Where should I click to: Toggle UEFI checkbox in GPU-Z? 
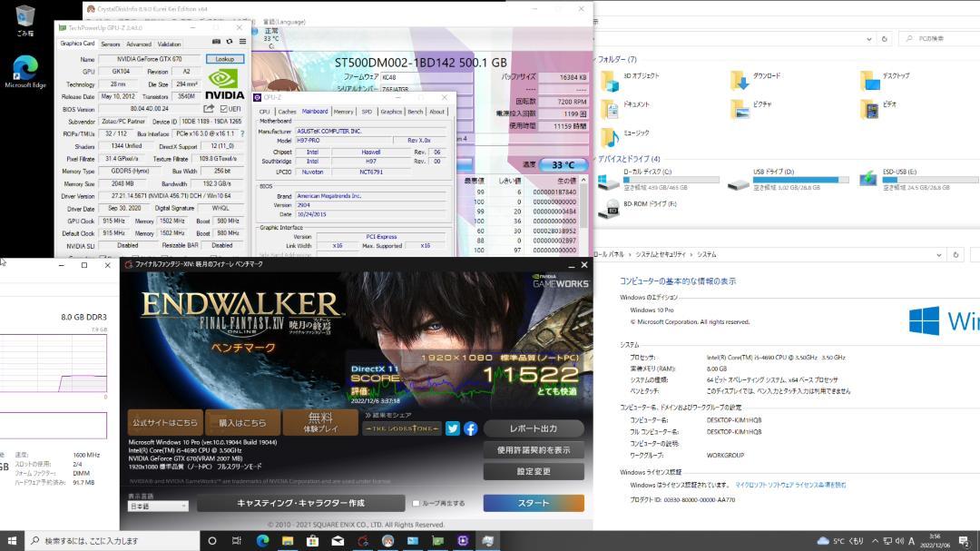pyautogui.click(x=224, y=109)
